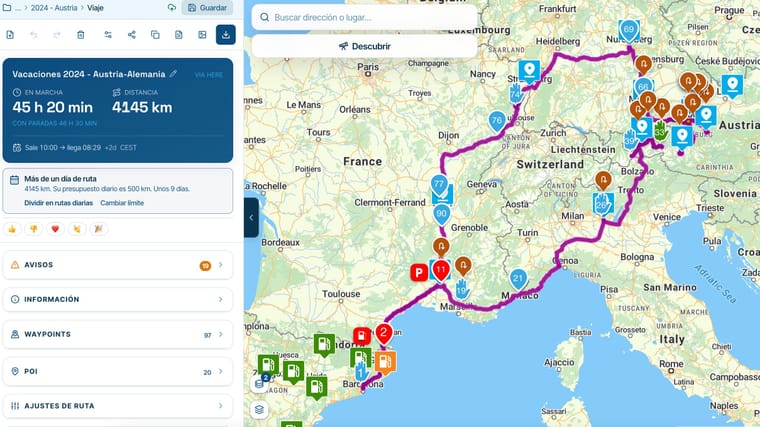Select red waypoint marker 2
The height and width of the screenshot is (427, 760).
(384, 333)
